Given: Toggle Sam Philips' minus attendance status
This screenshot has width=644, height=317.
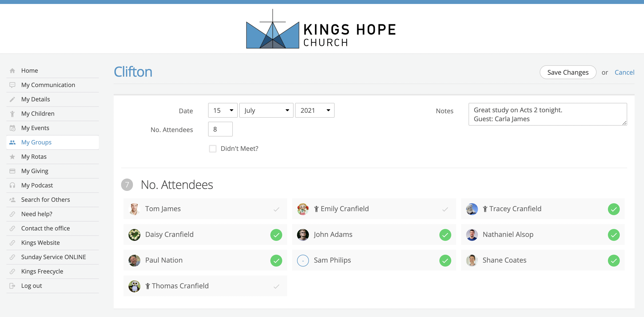Looking at the screenshot, I should (303, 260).
